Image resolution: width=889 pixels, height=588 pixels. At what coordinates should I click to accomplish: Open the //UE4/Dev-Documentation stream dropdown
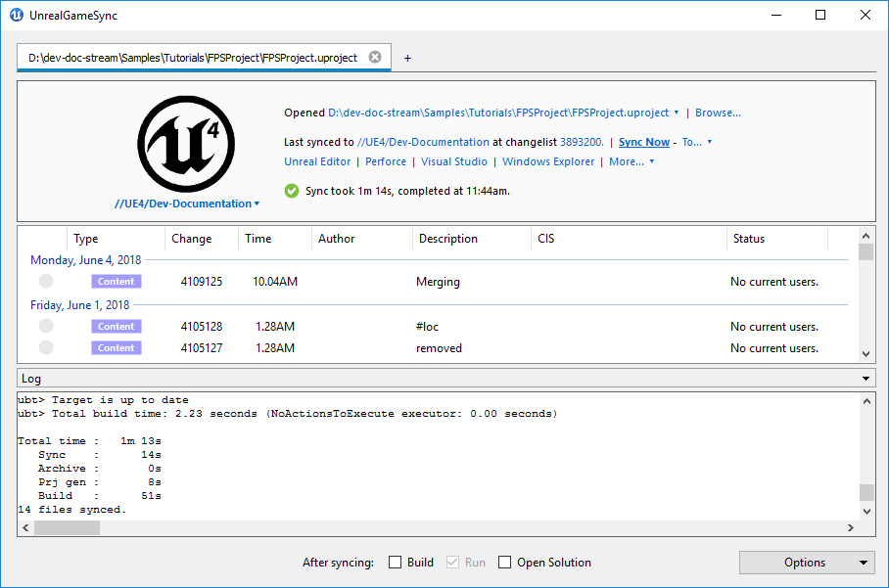tap(187, 204)
